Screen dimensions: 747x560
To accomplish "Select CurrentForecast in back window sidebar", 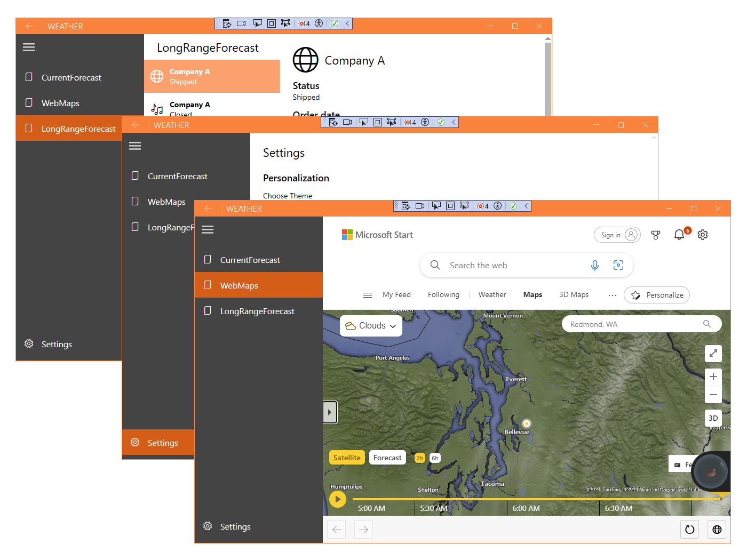I will 80,77.
